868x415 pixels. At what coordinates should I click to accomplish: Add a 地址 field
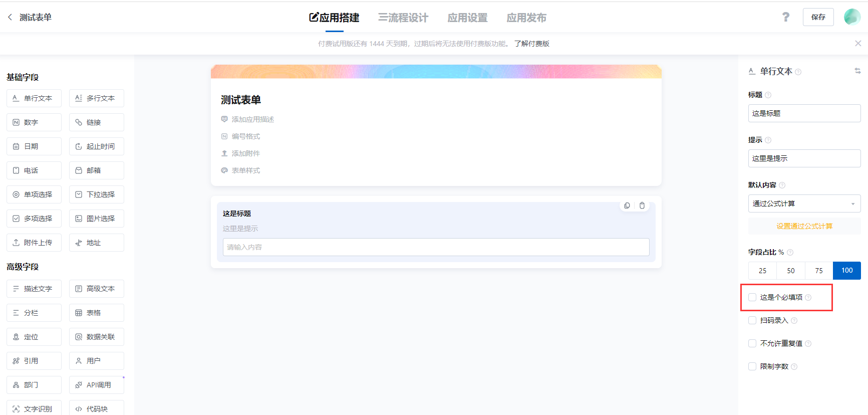click(x=97, y=243)
